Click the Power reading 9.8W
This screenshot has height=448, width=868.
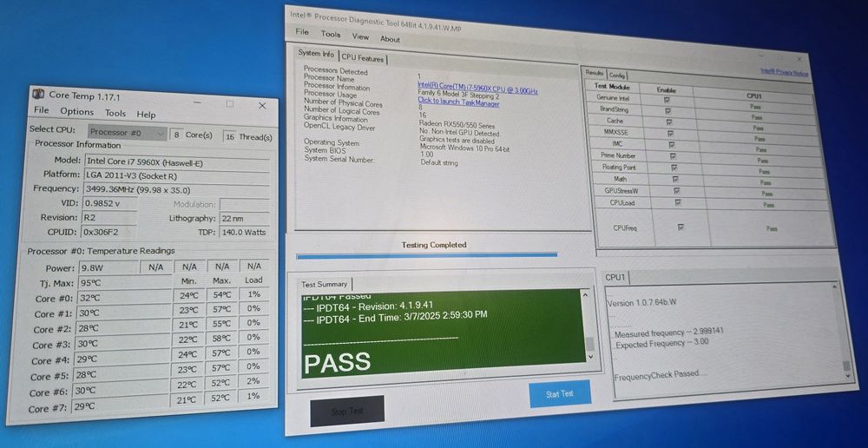click(108, 268)
